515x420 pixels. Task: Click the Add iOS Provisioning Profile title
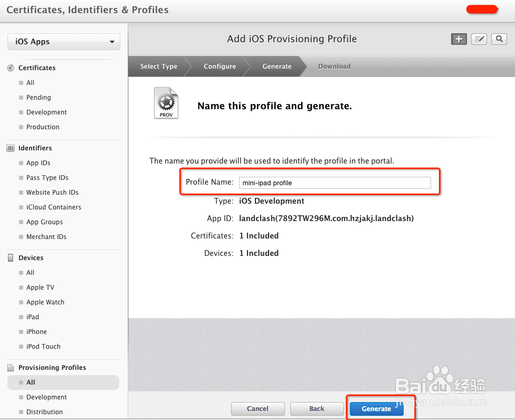[292, 39]
